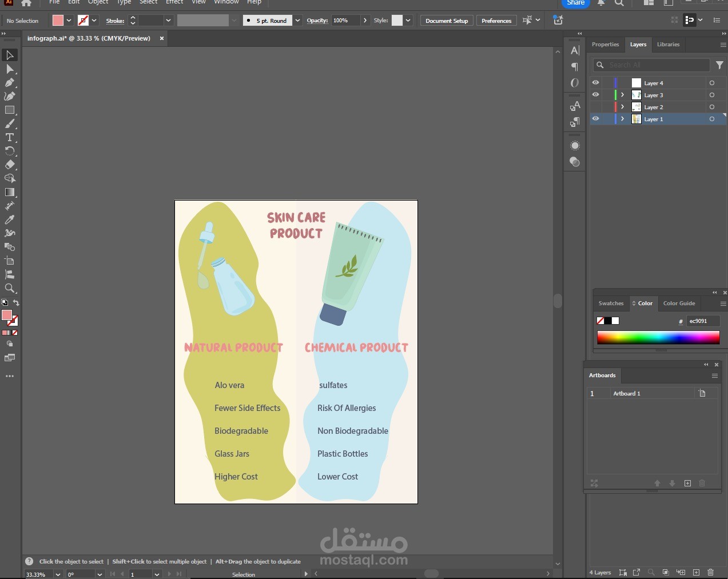Click the Document Setup button
Image resolution: width=728 pixels, height=579 pixels.
pos(446,21)
